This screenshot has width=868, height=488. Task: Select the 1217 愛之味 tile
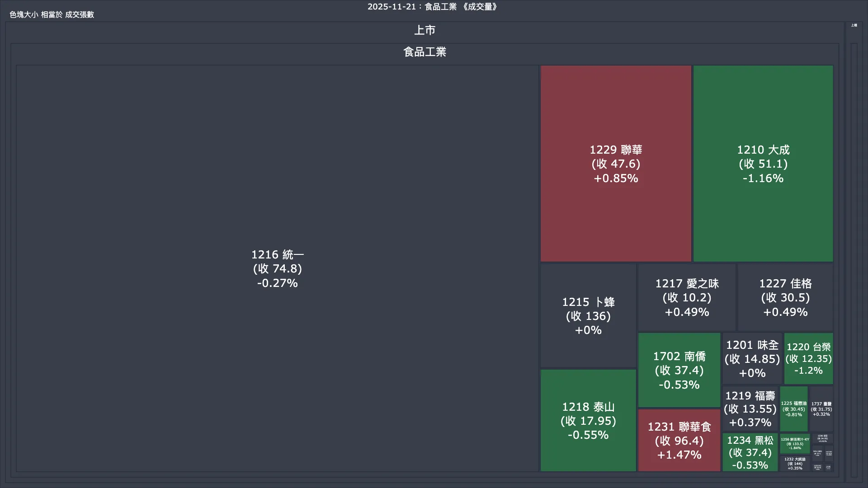point(686,298)
